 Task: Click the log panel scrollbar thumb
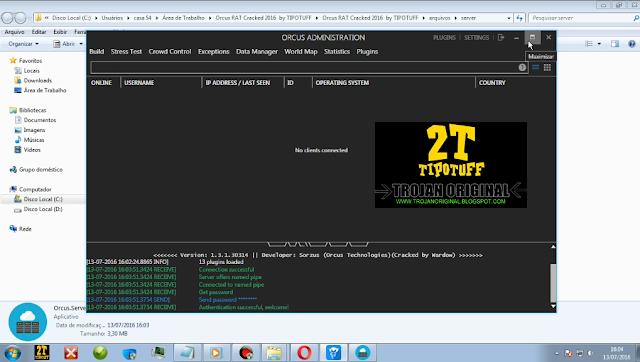click(x=553, y=282)
